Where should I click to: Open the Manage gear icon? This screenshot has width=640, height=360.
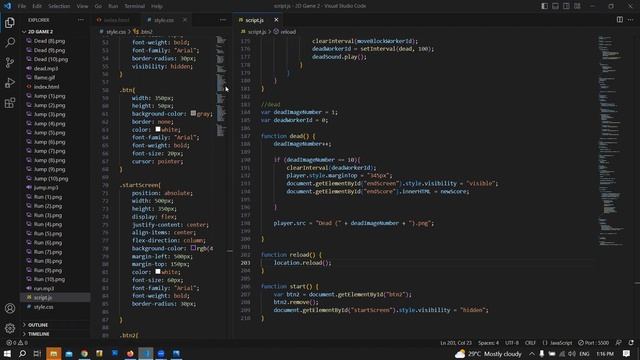[x=10, y=327]
